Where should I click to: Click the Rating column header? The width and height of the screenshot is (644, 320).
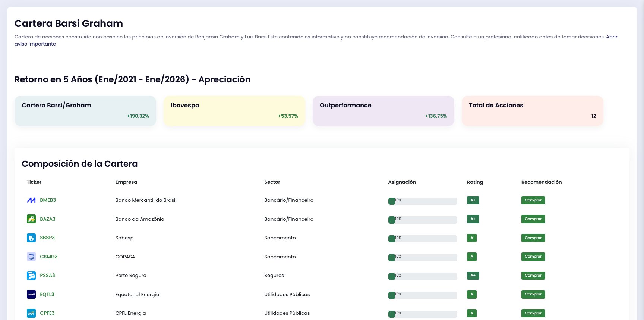475,182
